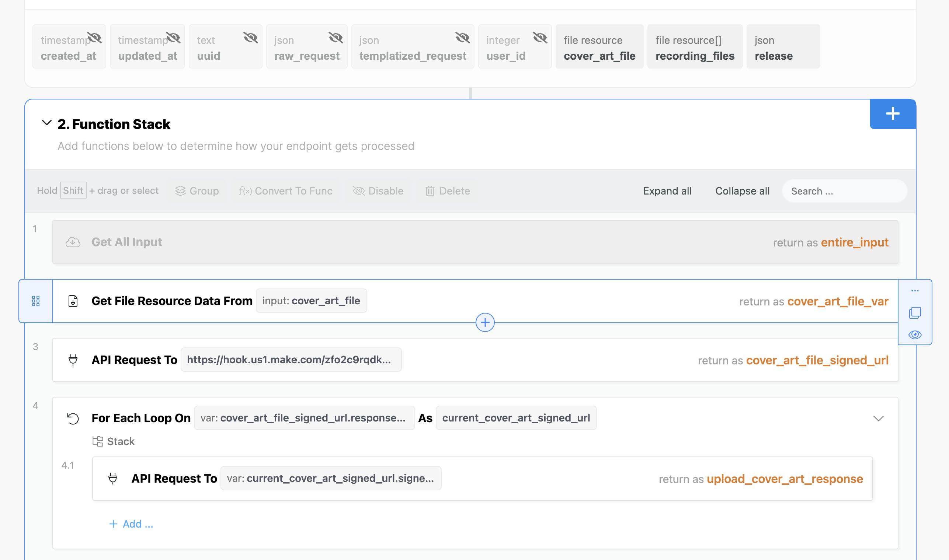This screenshot has height=560, width=949.
Task: Click the loop icon on For Each Loop step
Action: pyautogui.click(x=73, y=418)
